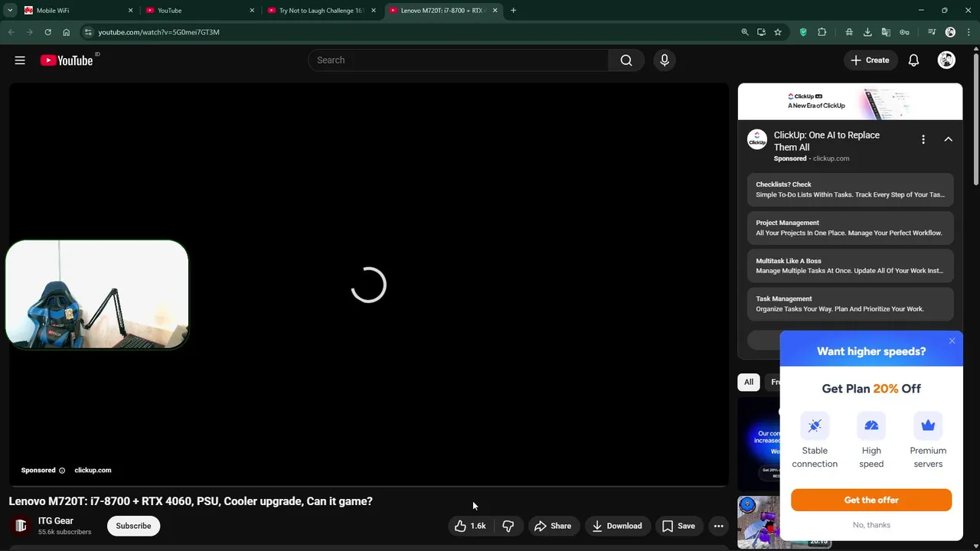Go back in browser history
The image size is (980, 551).
coord(11,32)
